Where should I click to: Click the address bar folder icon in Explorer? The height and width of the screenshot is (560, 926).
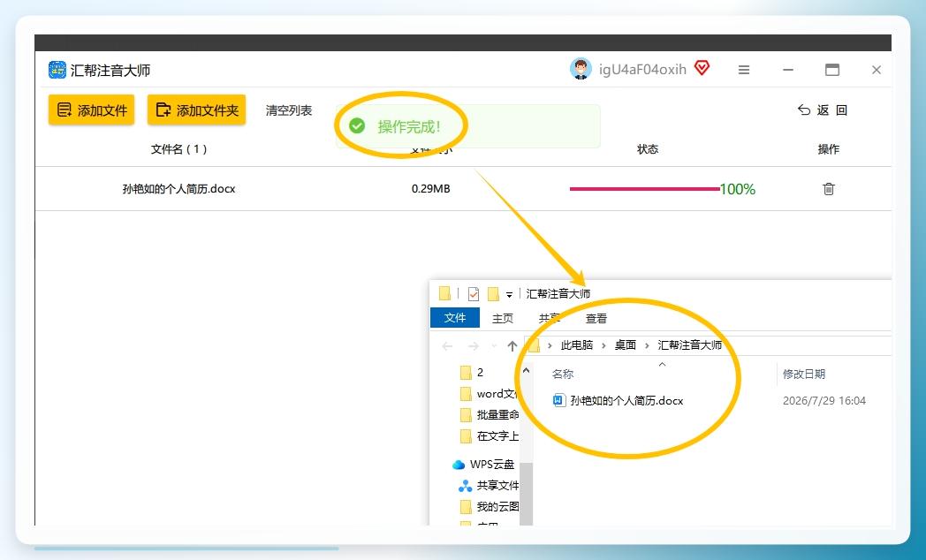click(x=534, y=345)
